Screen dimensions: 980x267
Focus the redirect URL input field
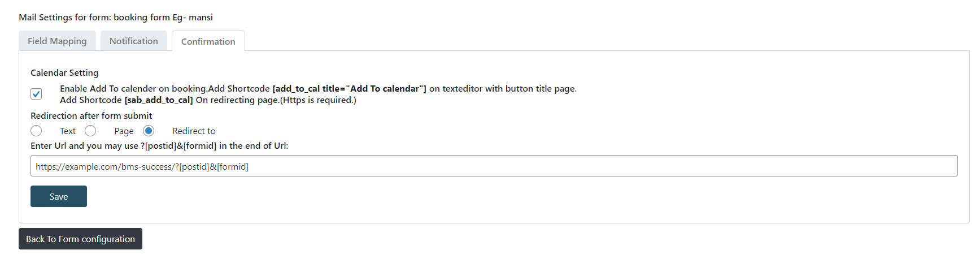click(x=494, y=166)
